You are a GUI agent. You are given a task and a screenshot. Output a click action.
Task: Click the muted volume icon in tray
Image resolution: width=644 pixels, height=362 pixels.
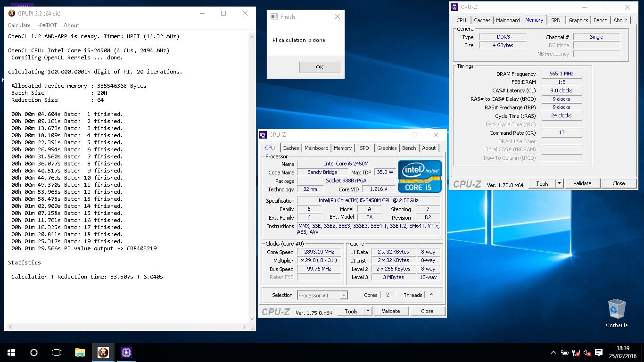click(587, 353)
